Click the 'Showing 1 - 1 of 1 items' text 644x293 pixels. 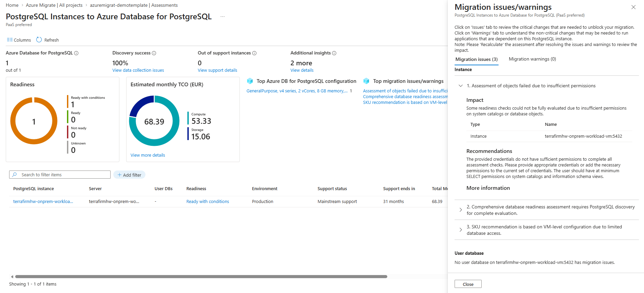33,284
